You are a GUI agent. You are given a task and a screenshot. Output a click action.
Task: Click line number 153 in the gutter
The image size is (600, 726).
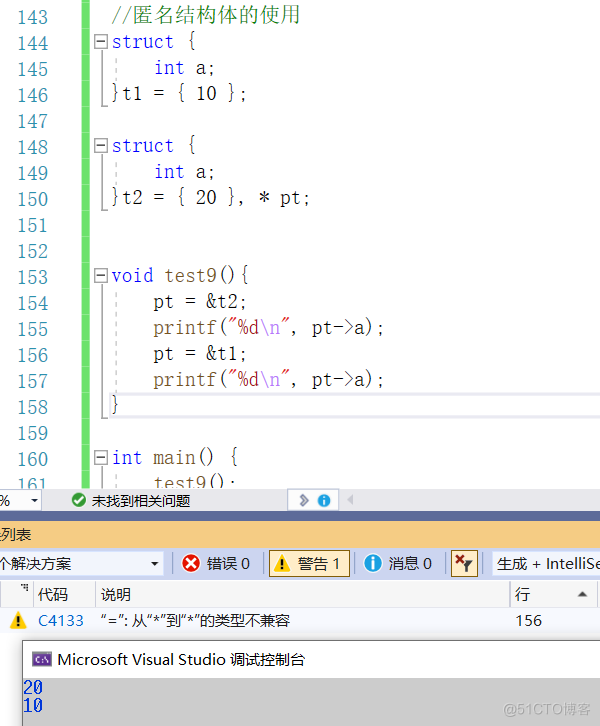(x=32, y=277)
